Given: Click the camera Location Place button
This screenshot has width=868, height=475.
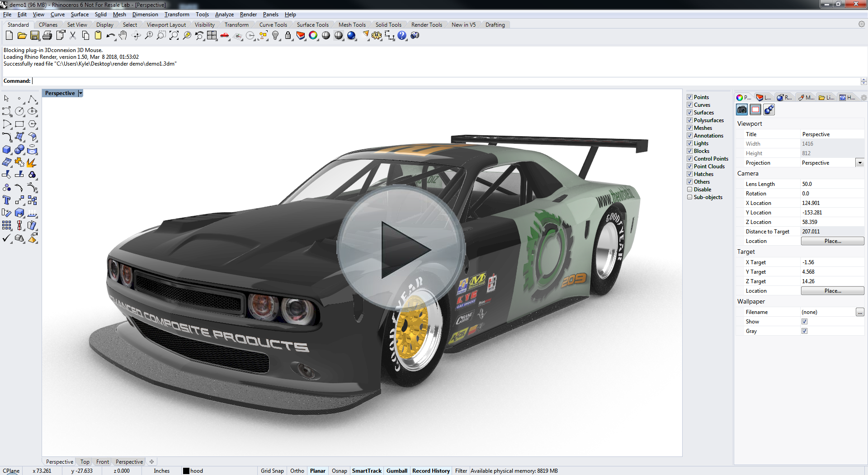Looking at the screenshot, I should tap(832, 241).
